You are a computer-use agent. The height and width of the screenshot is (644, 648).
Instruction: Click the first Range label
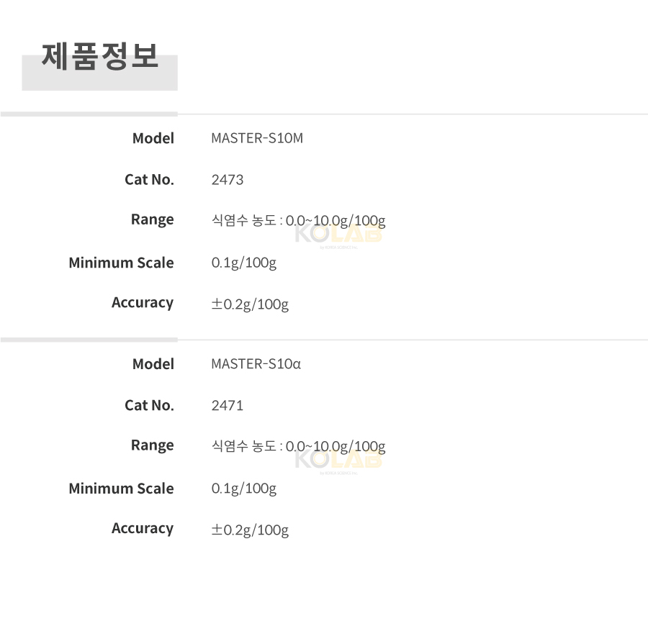click(153, 219)
